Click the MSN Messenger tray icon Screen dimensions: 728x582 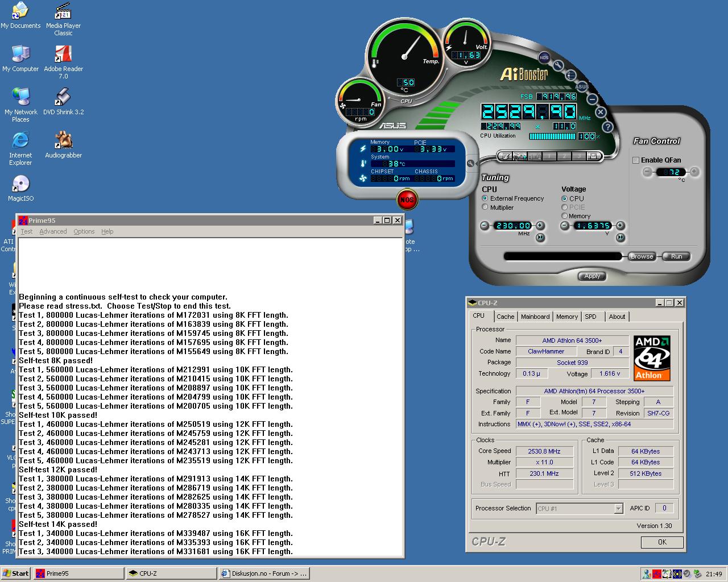[647, 574]
